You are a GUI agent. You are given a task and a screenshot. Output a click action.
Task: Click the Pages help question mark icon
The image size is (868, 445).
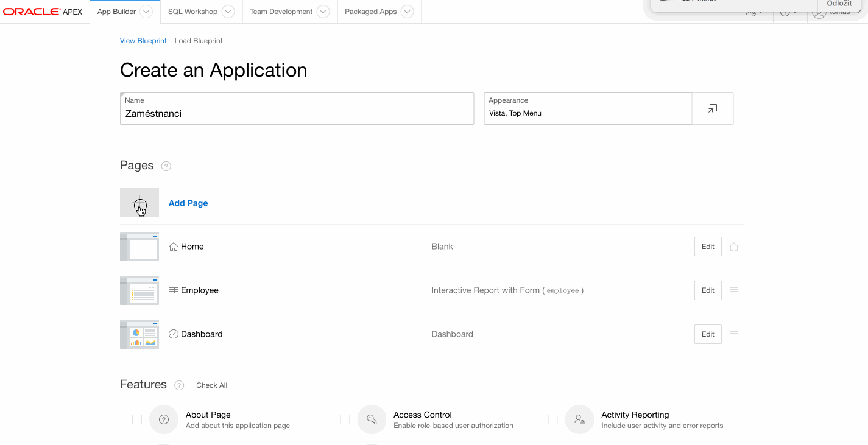pyautogui.click(x=166, y=166)
